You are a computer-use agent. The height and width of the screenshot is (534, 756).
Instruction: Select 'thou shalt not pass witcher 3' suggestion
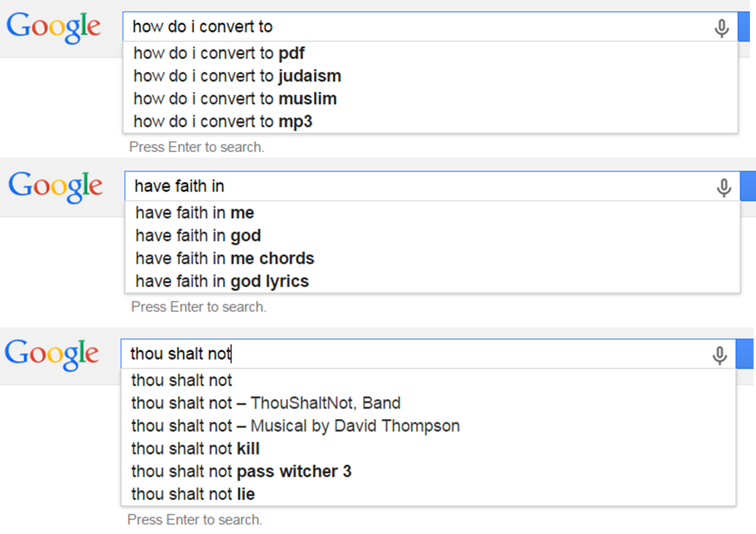[241, 471]
